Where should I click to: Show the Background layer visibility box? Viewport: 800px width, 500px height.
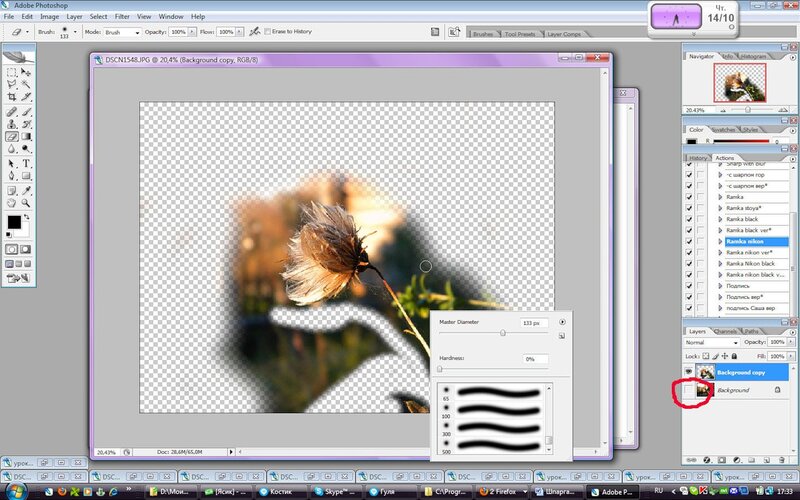(689, 390)
